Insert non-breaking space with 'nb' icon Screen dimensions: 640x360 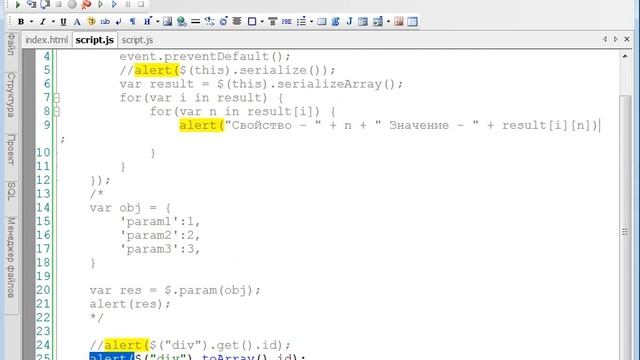pos(105,21)
